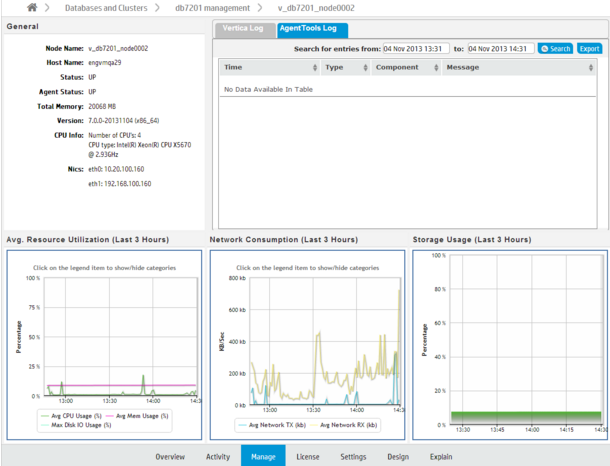Toggle Max Disk IO Usage legend item
The image size is (610, 466).
(x=78, y=424)
